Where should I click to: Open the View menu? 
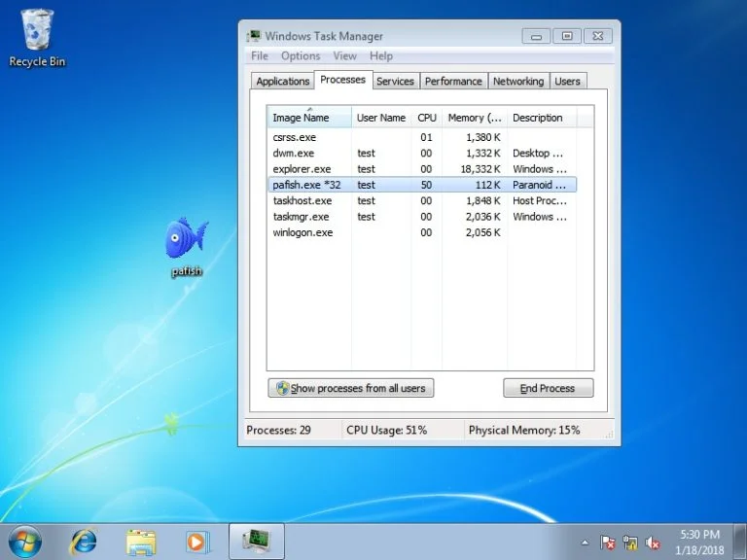coord(344,56)
